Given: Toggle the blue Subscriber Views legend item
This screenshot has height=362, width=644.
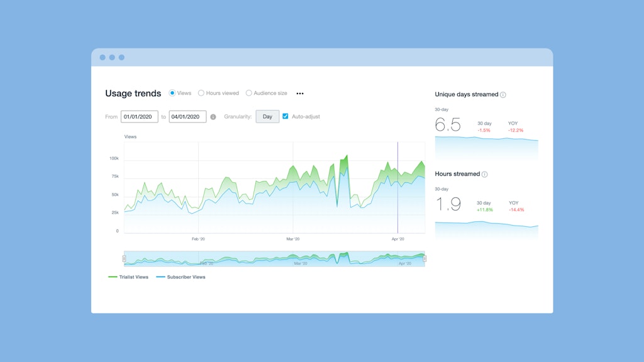Looking at the screenshot, I should (181, 277).
